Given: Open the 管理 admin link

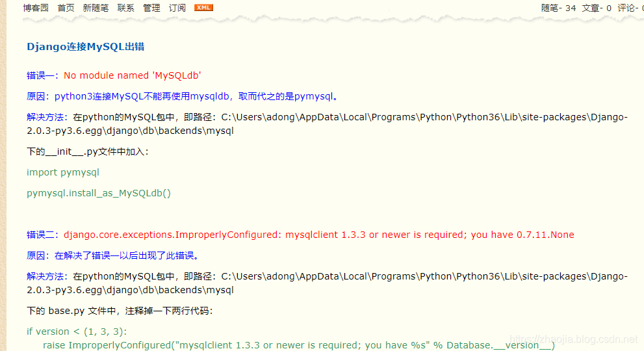Looking at the screenshot, I should (151, 8).
